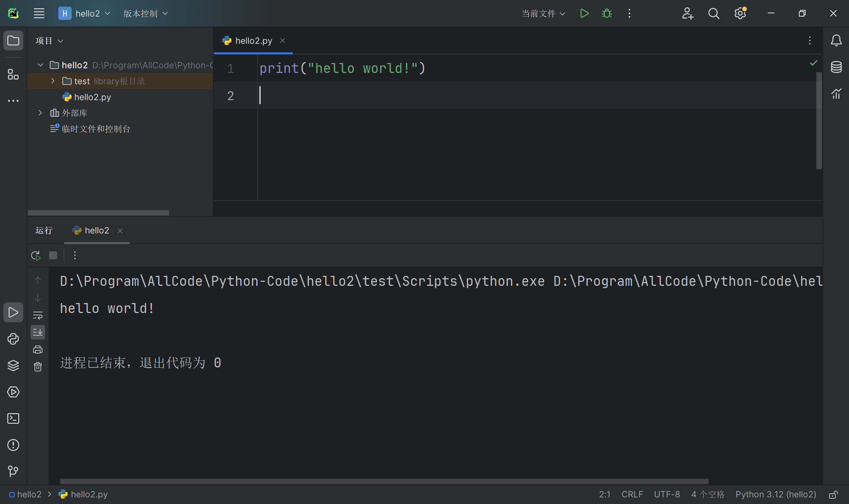849x504 pixels.
Task: Toggle read-only lock icon in the status bar
Action: [x=833, y=494]
